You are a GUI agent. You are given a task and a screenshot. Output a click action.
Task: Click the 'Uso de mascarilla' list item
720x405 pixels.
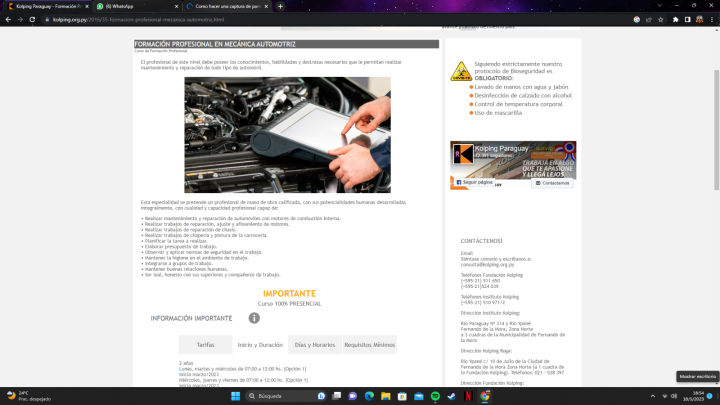point(498,112)
